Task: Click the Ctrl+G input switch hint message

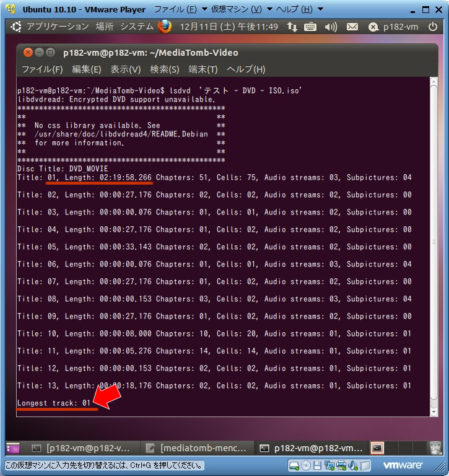Action: point(104,465)
